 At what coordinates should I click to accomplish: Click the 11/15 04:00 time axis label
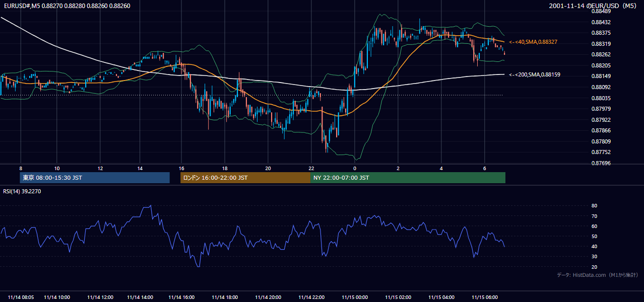[x=441, y=297]
